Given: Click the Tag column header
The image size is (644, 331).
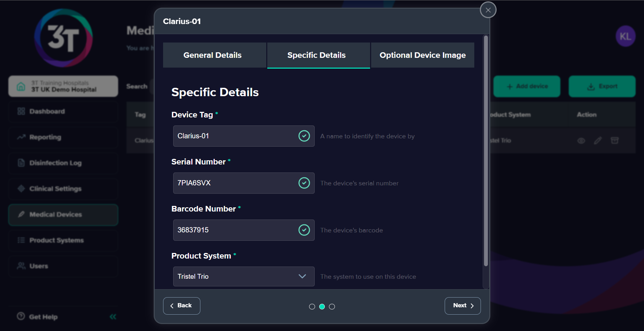Looking at the screenshot, I should tap(140, 115).
